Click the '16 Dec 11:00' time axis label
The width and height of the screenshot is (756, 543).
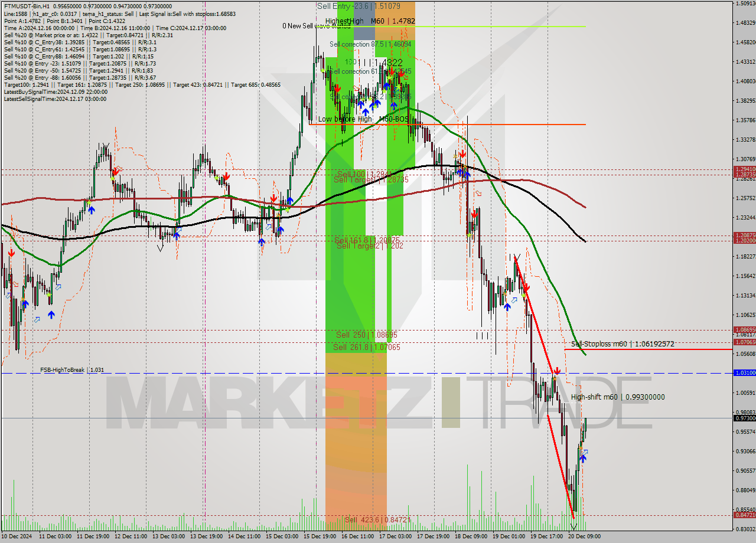[357, 537]
